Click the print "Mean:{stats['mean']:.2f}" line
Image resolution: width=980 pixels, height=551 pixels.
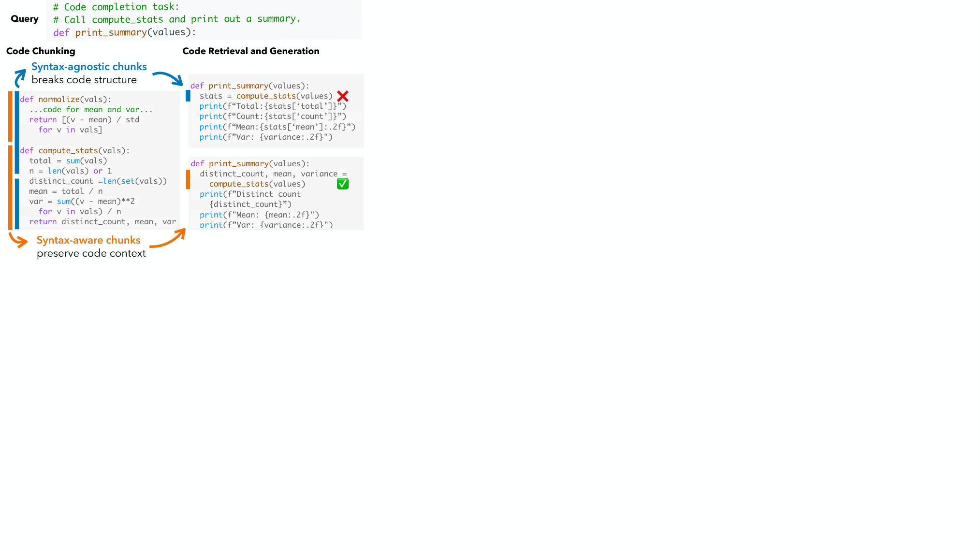point(278,127)
